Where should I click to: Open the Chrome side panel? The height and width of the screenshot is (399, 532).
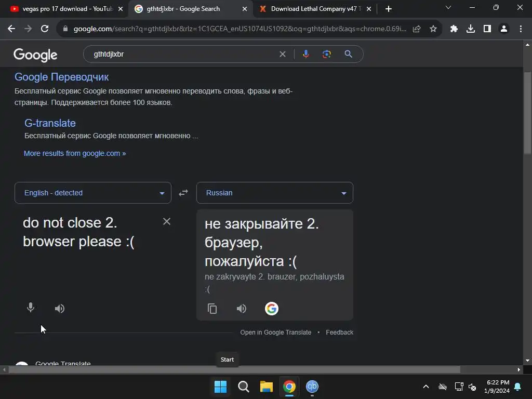point(487,29)
